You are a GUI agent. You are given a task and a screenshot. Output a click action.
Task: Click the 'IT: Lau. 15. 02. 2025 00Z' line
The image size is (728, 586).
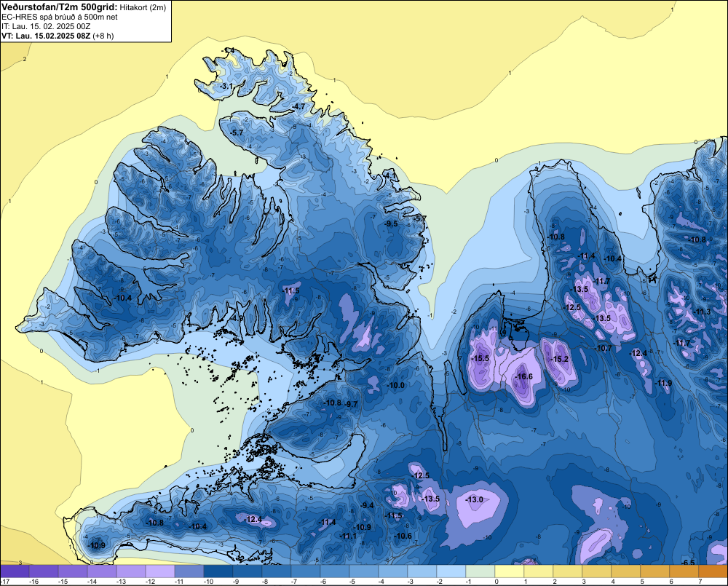click(46, 26)
